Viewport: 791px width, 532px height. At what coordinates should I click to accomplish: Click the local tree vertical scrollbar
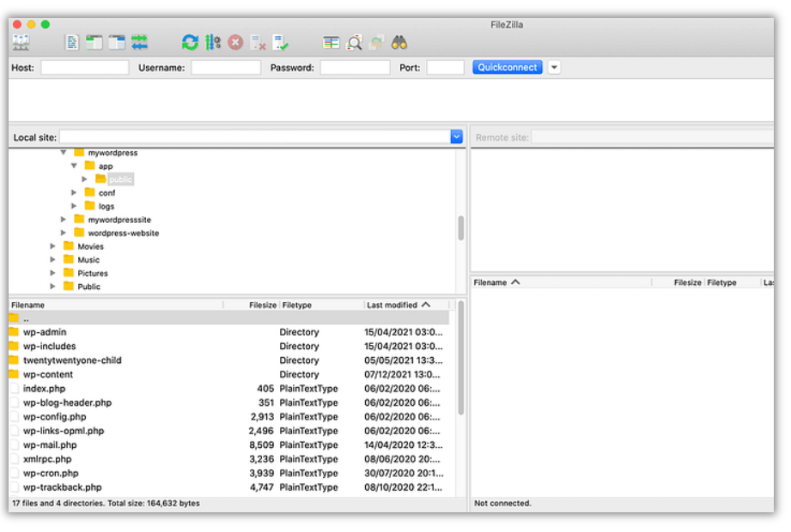coord(460,227)
